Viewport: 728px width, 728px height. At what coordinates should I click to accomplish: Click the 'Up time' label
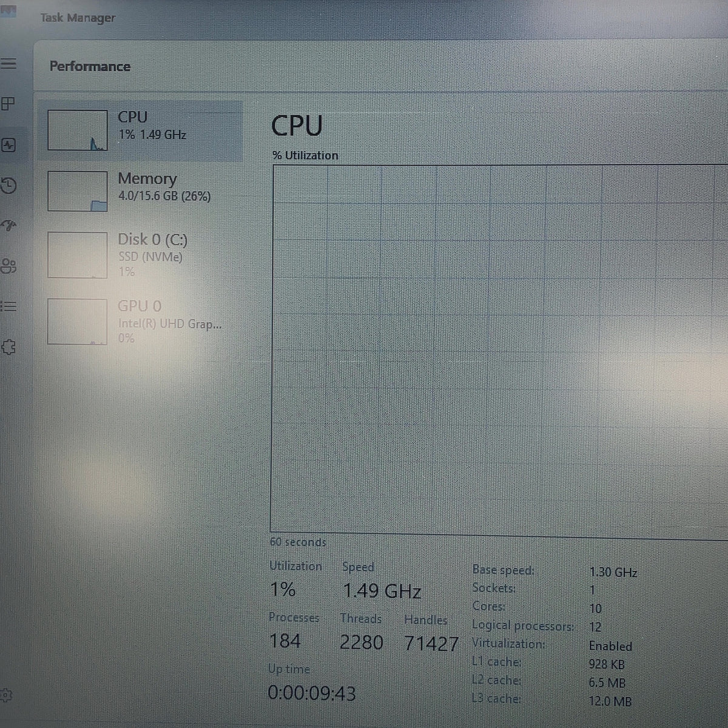(x=289, y=669)
